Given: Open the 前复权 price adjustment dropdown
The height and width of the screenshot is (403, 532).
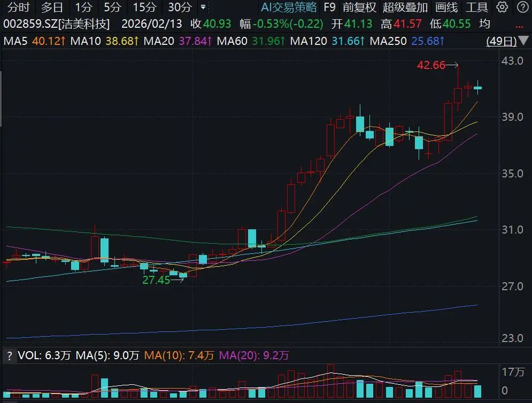Looking at the screenshot, I should [359, 7].
